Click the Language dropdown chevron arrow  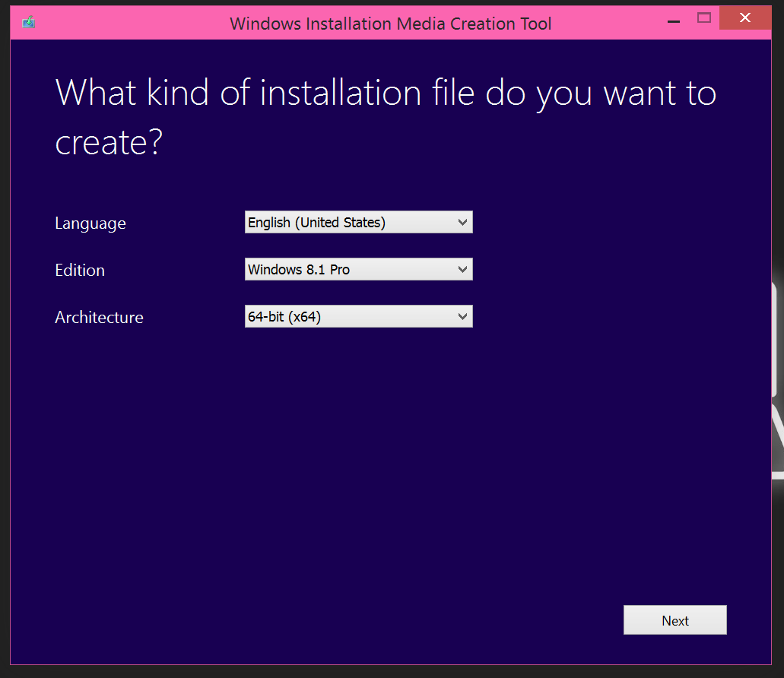click(462, 223)
